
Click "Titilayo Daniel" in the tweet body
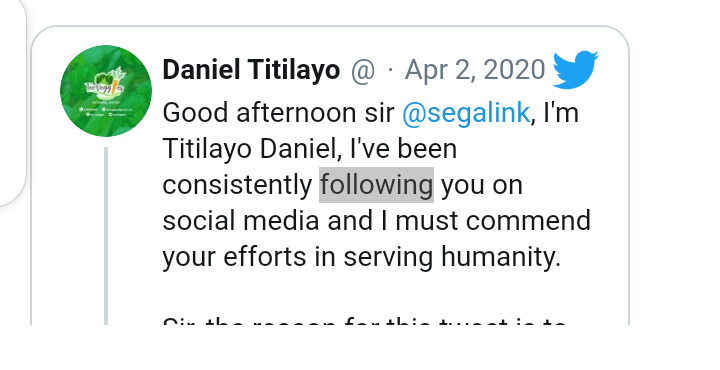click(252, 149)
